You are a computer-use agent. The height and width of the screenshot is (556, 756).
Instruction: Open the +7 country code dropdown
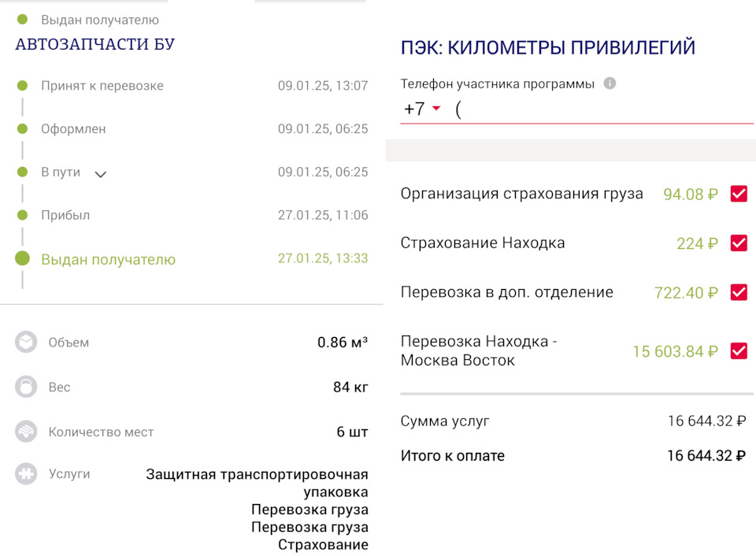[422, 109]
